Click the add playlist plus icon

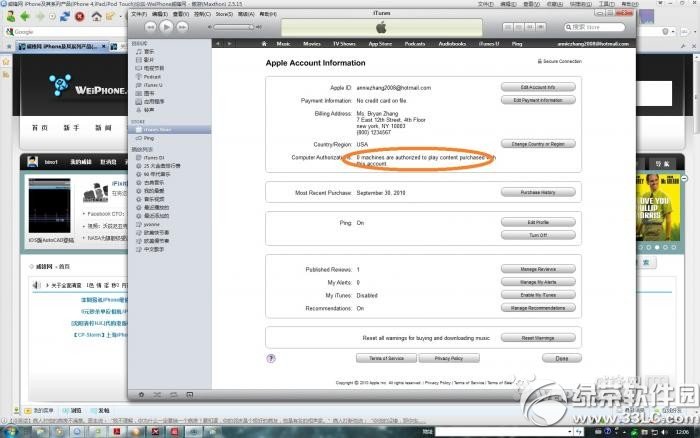(x=142, y=395)
